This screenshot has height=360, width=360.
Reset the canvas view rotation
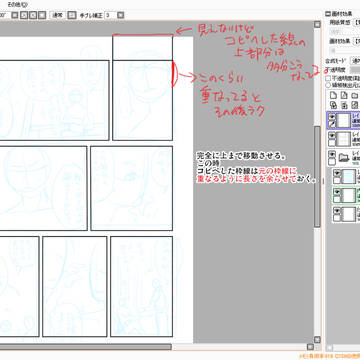pos(42,15)
